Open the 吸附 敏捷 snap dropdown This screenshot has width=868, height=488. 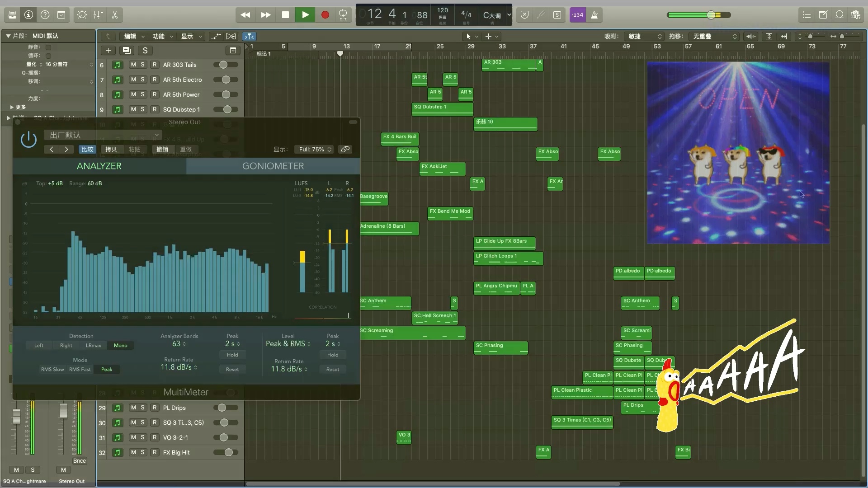pyautogui.click(x=644, y=36)
